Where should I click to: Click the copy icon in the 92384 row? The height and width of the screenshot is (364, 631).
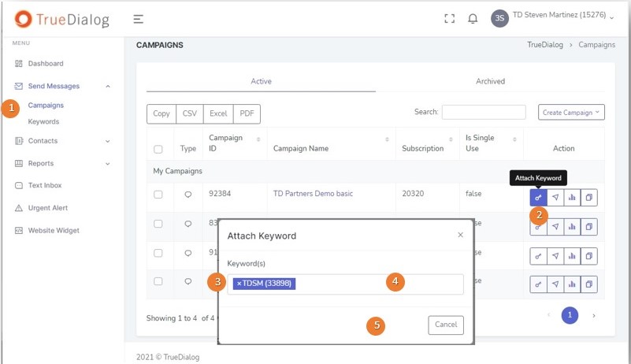pyautogui.click(x=588, y=197)
